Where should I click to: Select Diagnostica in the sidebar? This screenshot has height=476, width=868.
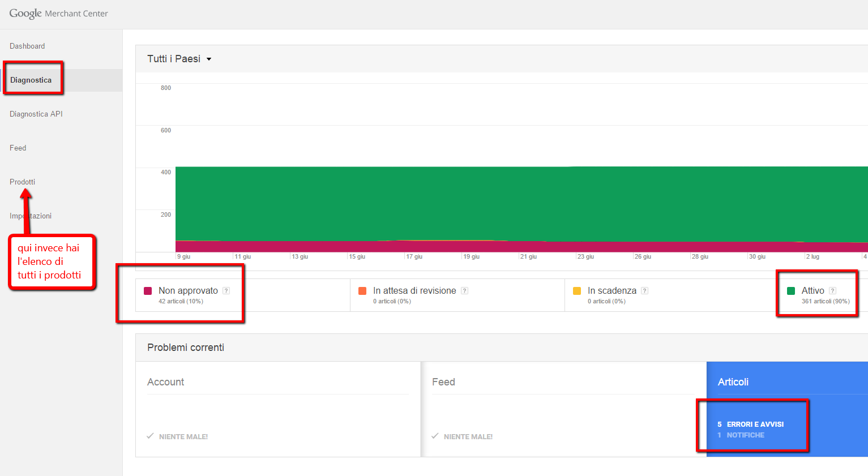pyautogui.click(x=31, y=80)
